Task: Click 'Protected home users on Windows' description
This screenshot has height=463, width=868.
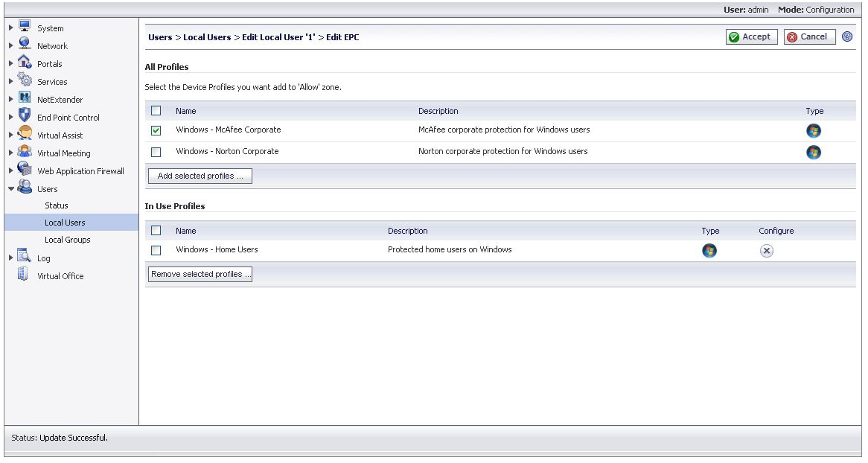Action: pos(450,249)
